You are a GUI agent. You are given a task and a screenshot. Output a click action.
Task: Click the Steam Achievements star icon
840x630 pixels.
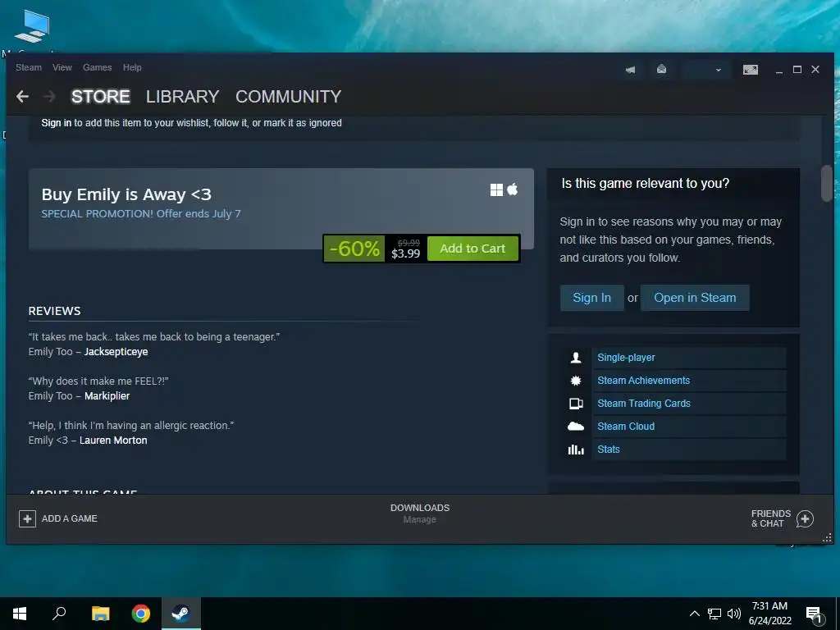tap(576, 381)
